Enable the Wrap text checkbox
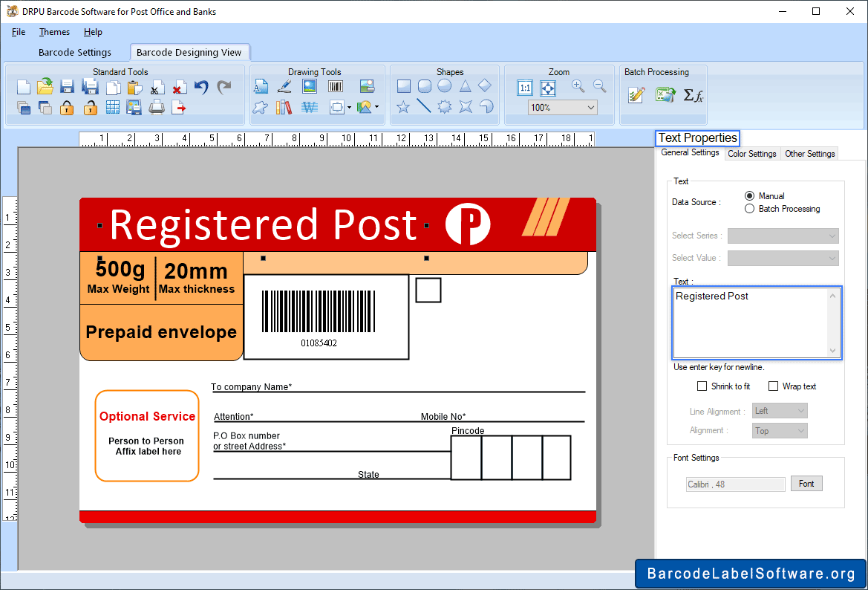Viewport: 868px width, 590px height. [774, 386]
